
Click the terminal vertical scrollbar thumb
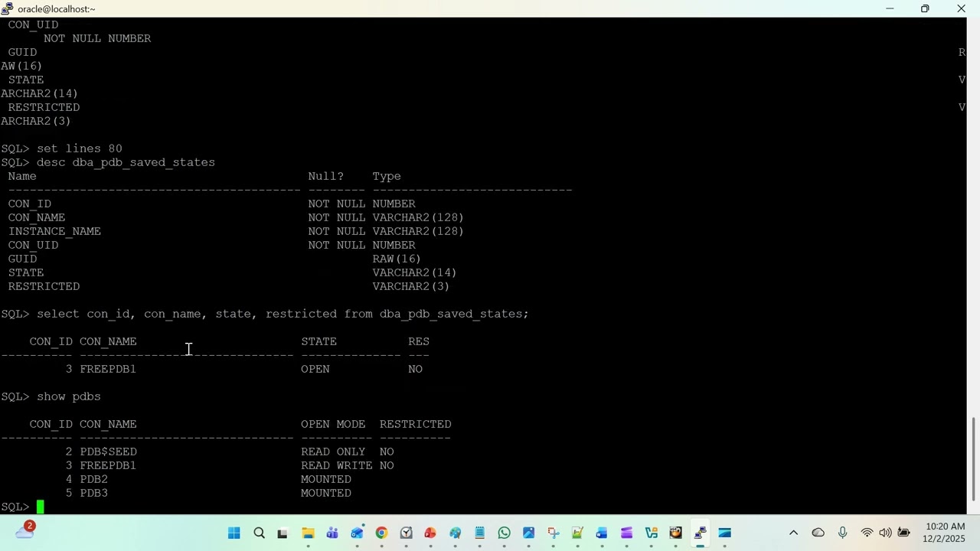pos(974,459)
